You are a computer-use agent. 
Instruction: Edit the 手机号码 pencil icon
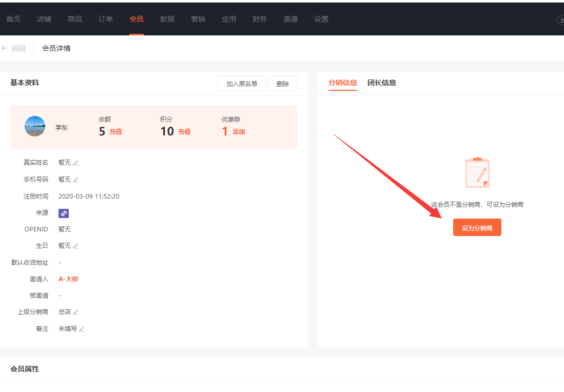(x=75, y=180)
